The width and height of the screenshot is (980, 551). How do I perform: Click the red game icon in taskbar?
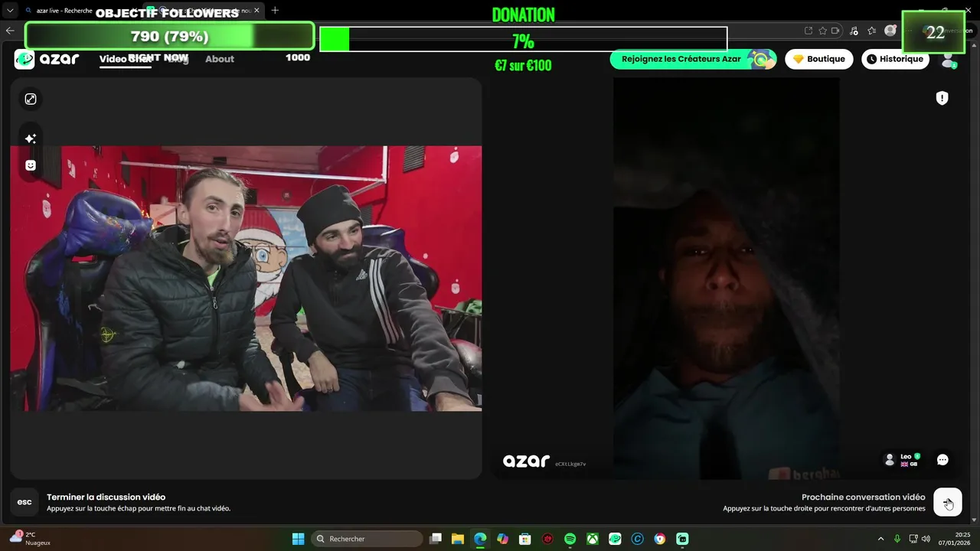(547, 539)
